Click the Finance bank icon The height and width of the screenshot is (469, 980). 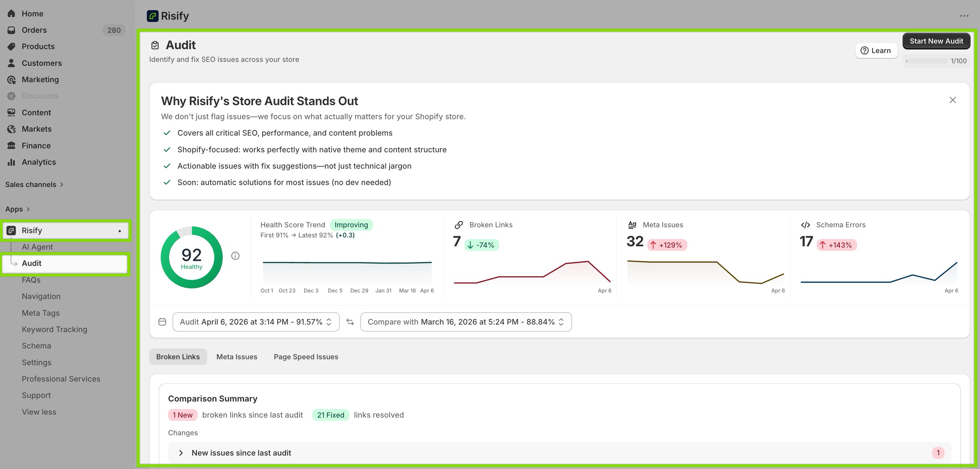11,145
